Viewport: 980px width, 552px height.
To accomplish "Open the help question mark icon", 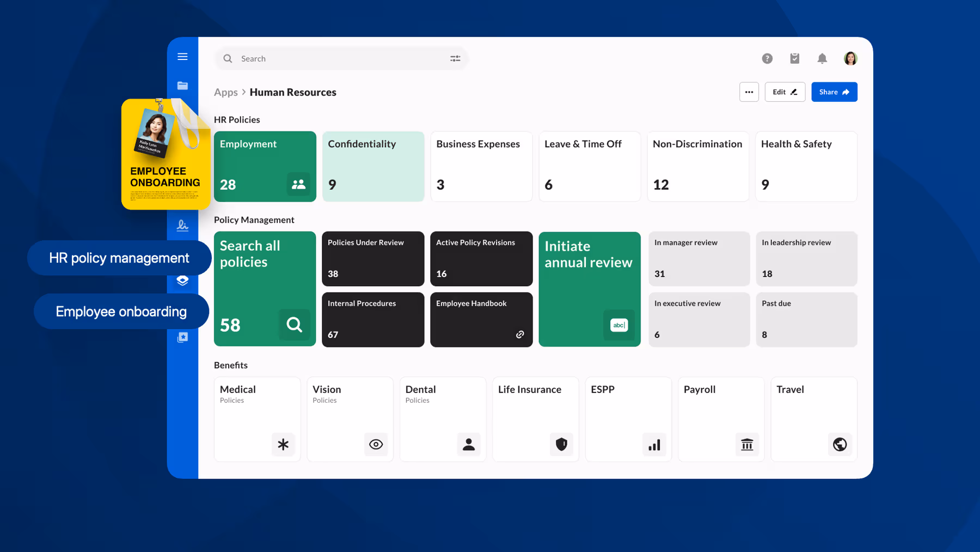I will (767, 59).
